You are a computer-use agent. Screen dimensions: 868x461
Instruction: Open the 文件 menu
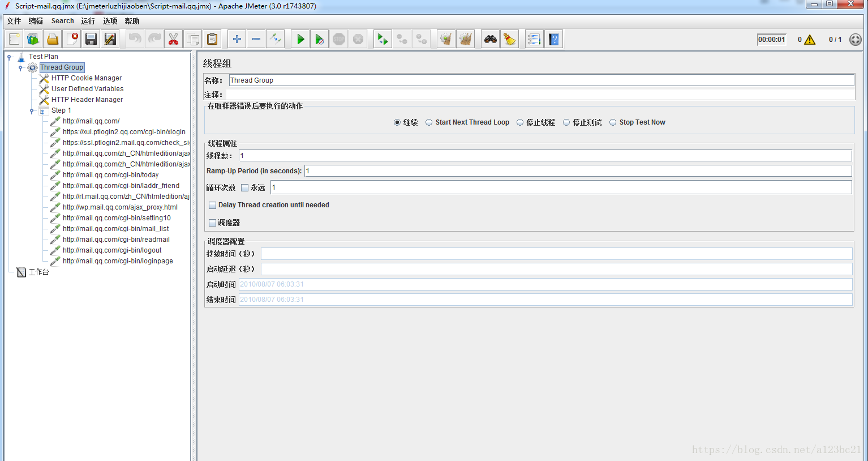pyautogui.click(x=14, y=21)
